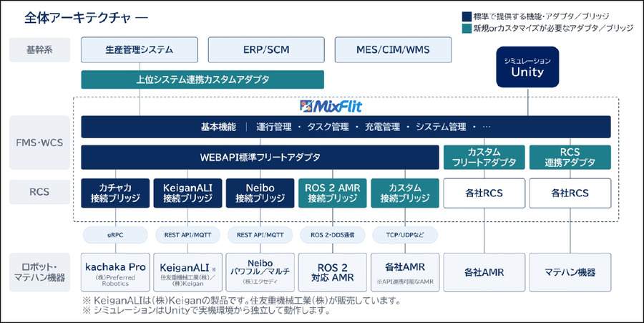Click the FMS・WCS layer label
The image size is (644, 323).
click(x=39, y=143)
